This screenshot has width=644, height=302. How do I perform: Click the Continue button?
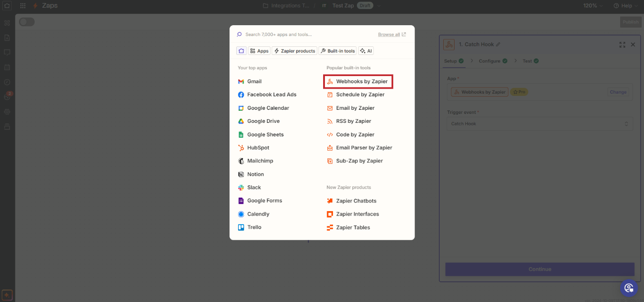[540, 269]
